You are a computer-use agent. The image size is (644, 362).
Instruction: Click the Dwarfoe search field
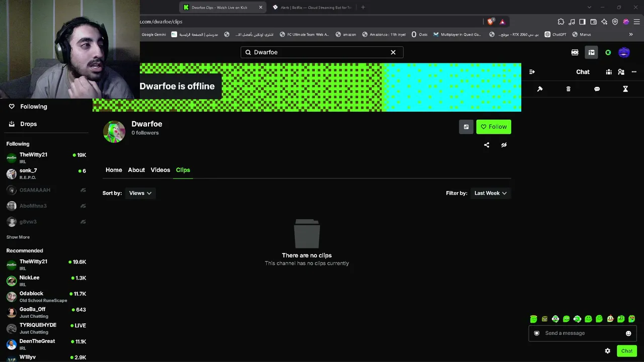click(x=322, y=52)
